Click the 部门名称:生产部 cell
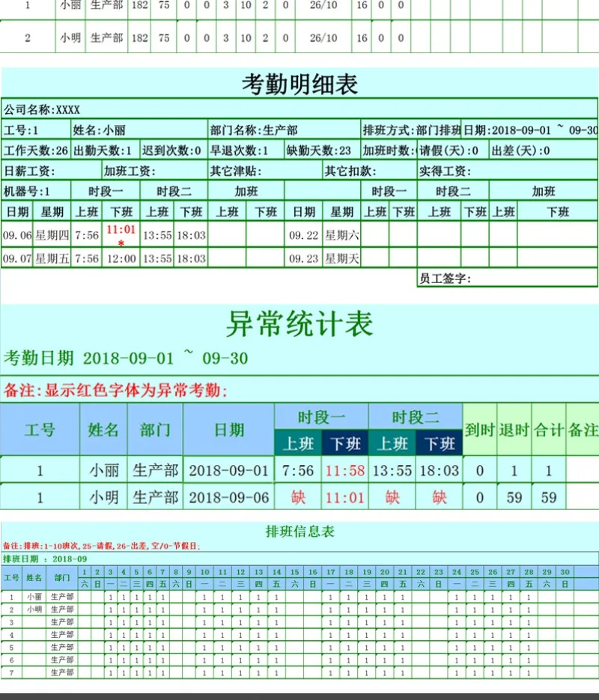 [x=285, y=130]
